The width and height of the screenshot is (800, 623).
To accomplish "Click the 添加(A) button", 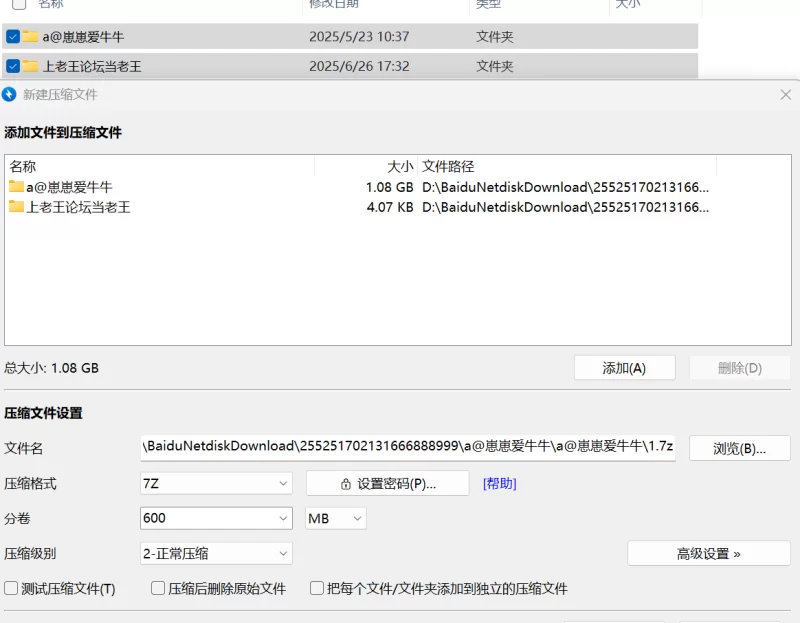I will 624,368.
